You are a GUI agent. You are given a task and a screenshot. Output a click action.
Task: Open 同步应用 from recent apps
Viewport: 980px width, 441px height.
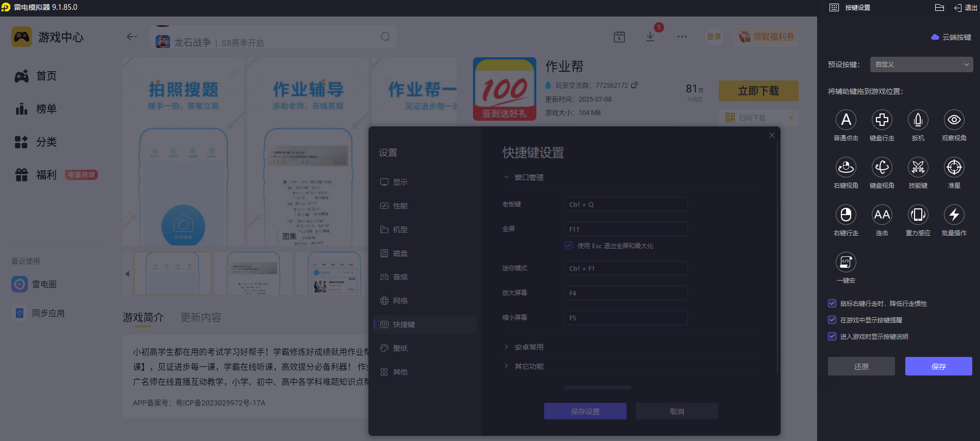pos(38,313)
